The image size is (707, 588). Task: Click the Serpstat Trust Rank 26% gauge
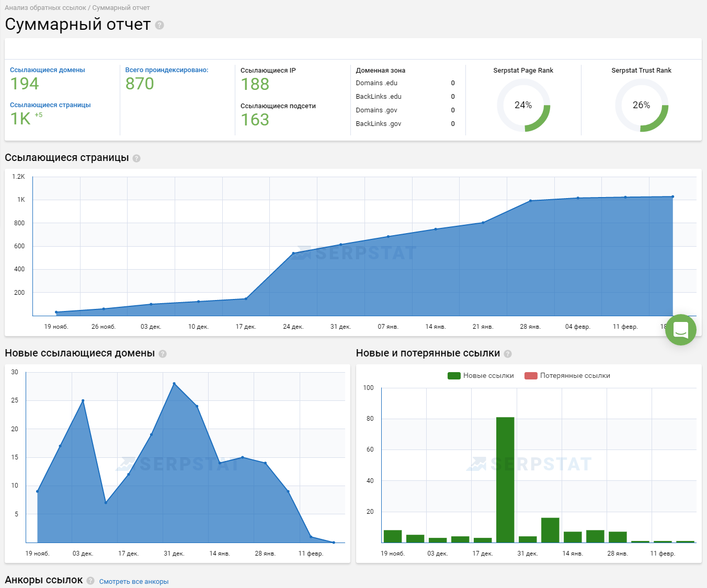[641, 105]
